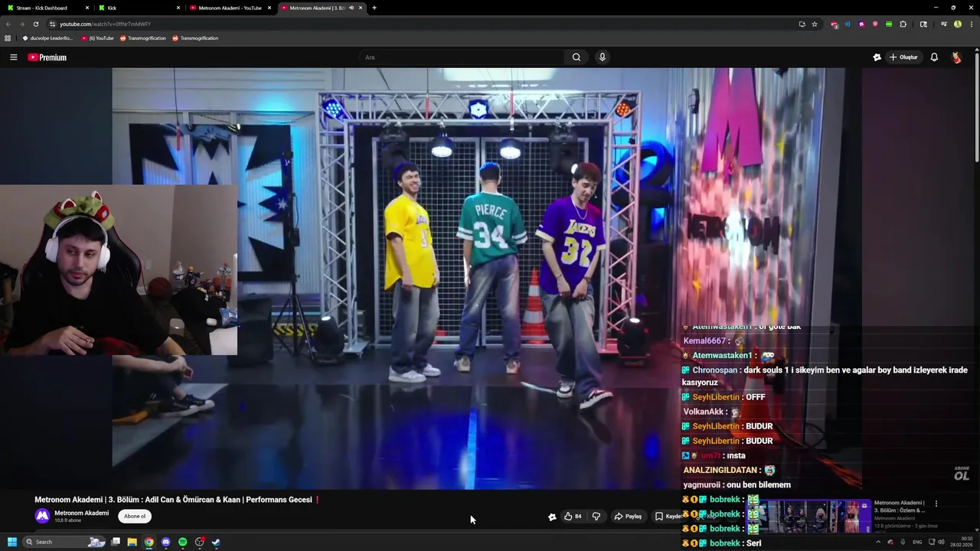This screenshot has width=980, height=551.
Task: Click the taskbar Search box
Action: (x=64, y=542)
